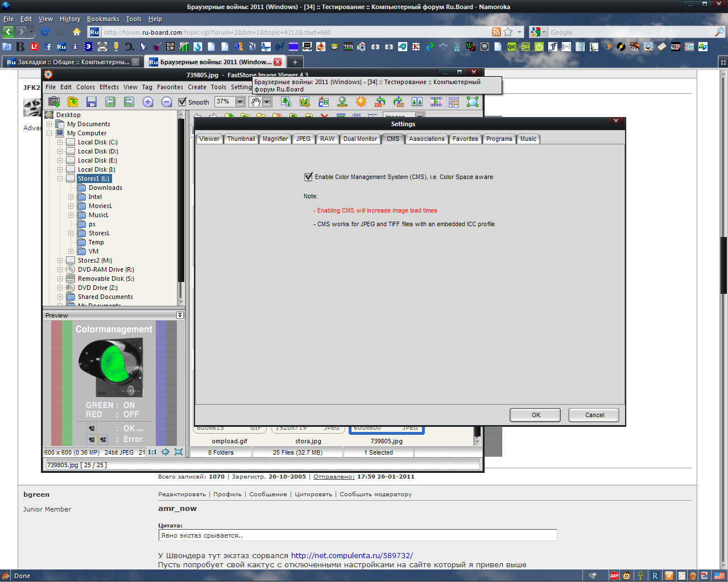Open the Bookmarks menu in the browser
The width and height of the screenshot is (728, 582).
pos(103,19)
